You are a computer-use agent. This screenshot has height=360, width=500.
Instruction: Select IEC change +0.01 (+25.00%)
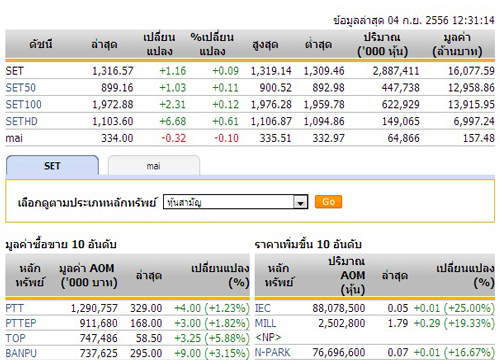tap(454, 308)
